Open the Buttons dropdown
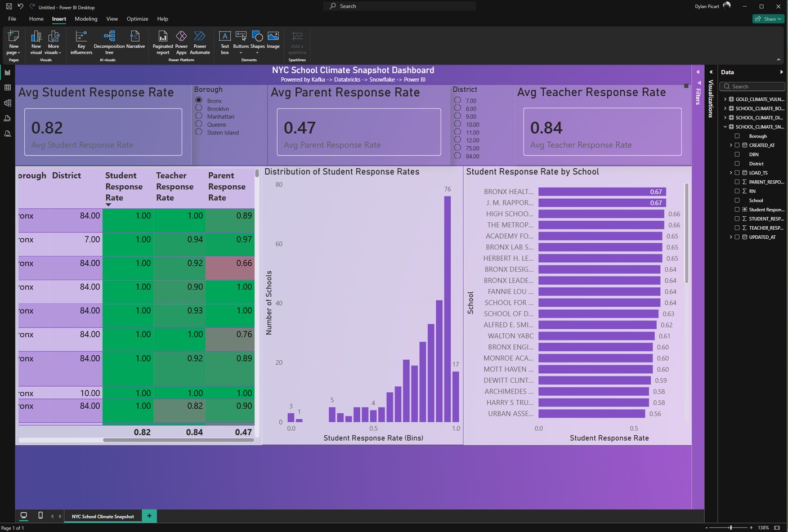788x532 pixels. click(x=241, y=43)
